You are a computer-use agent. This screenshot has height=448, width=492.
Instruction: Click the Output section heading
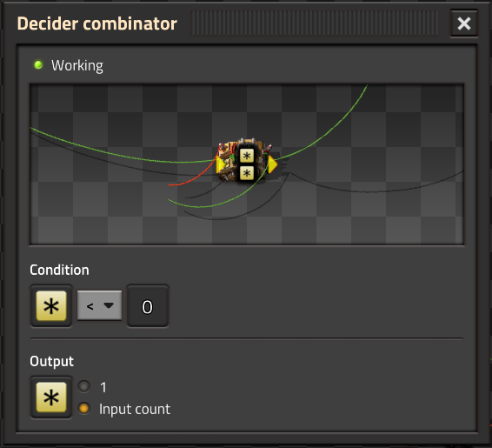52,361
